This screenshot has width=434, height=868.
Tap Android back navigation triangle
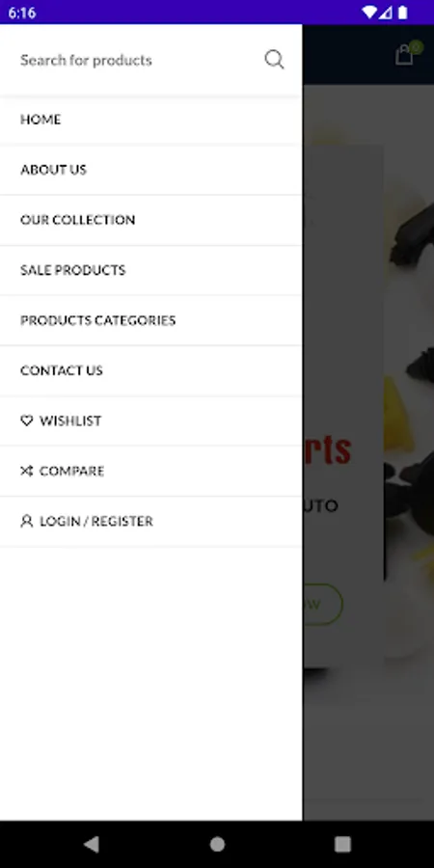pos(92,844)
